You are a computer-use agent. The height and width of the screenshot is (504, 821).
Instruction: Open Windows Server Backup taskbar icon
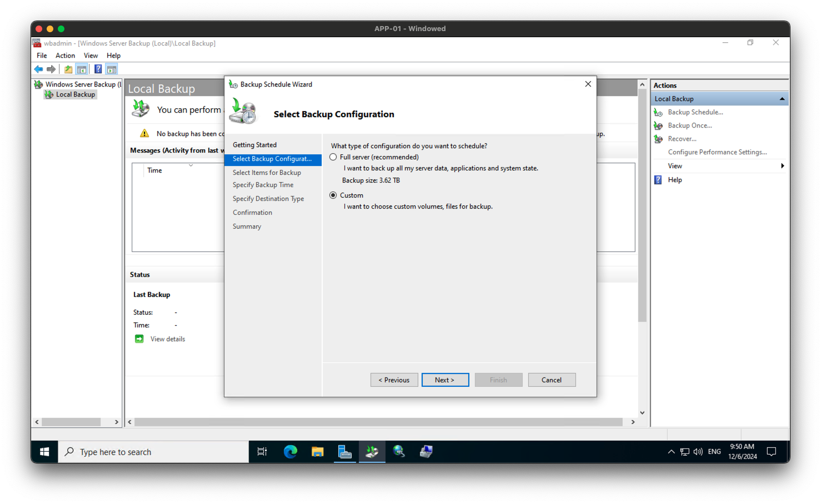coord(372,451)
